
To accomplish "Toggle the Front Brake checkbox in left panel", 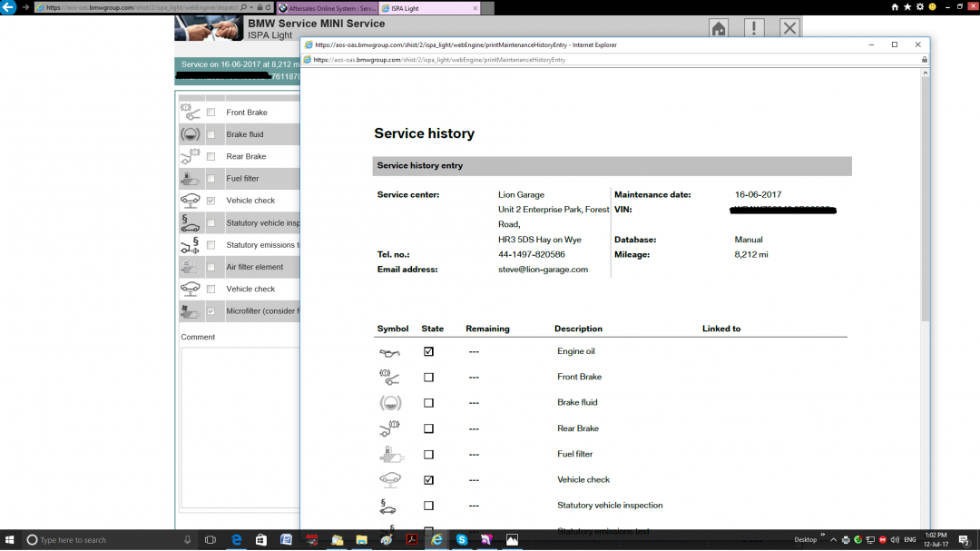I will click(x=211, y=113).
